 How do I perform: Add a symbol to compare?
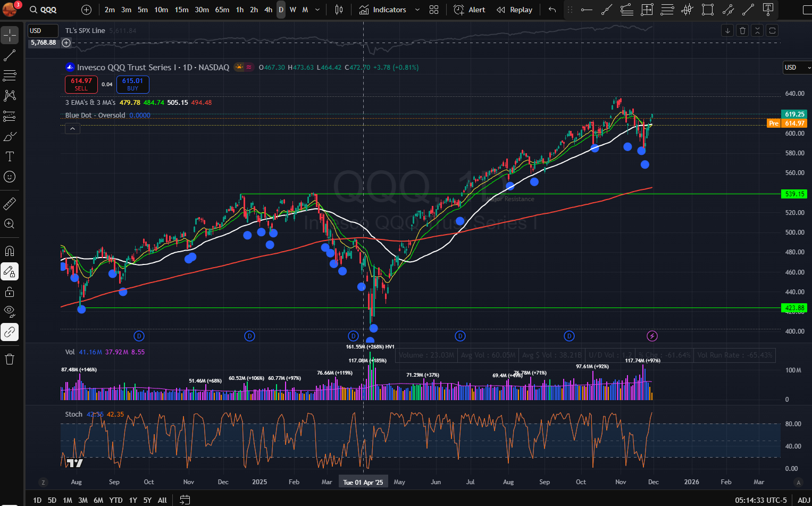click(x=87, y=10)
